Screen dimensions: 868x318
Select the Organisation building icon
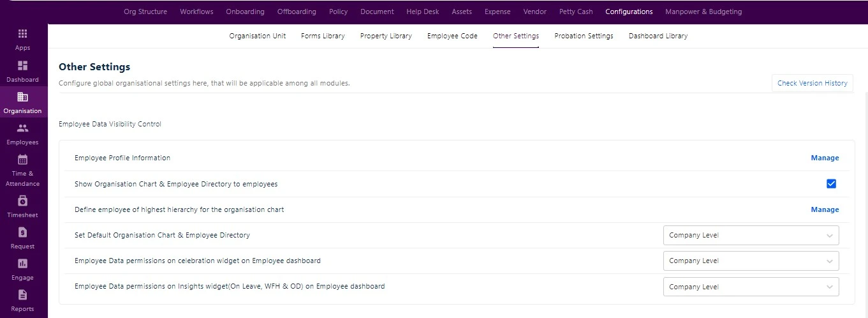click(x=23, y=97)
